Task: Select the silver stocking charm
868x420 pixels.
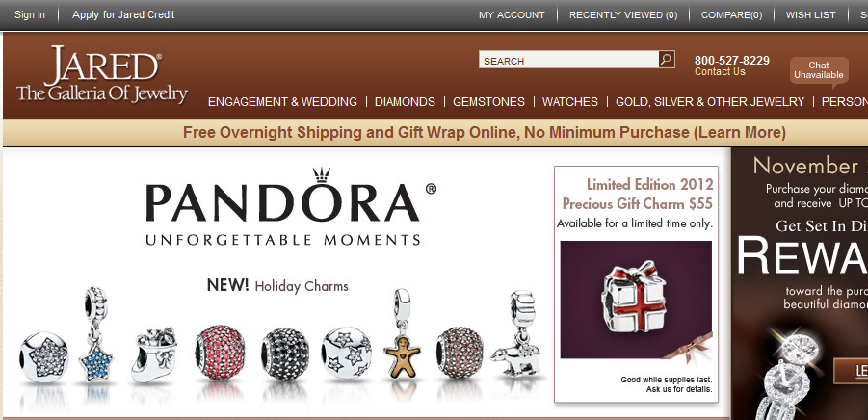Action: click(x=154, y=354)
